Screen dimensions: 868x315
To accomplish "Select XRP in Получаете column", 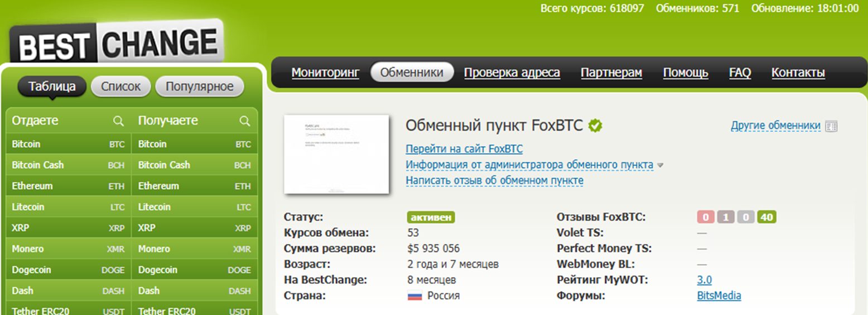I will click(x=195, y=228).
